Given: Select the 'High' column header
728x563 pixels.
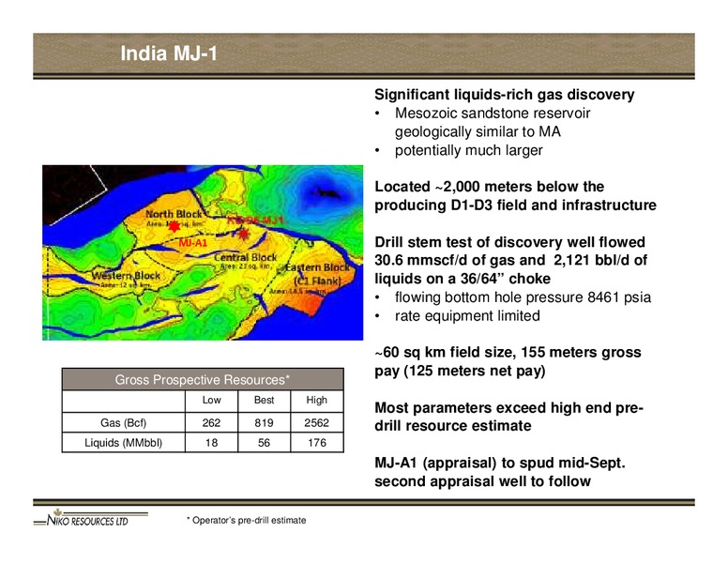Looking at the screenshot, I should [x=317, y=400].
